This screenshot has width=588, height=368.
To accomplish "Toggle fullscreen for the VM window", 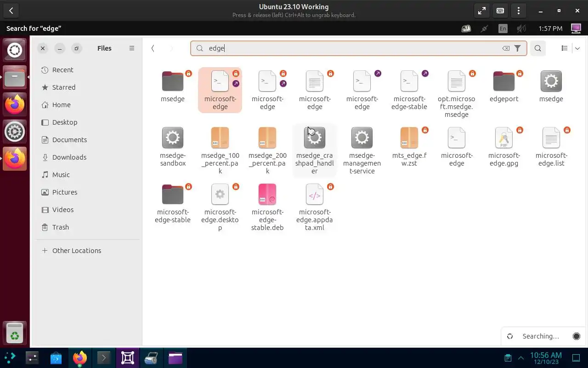I will tap(482, 11).
